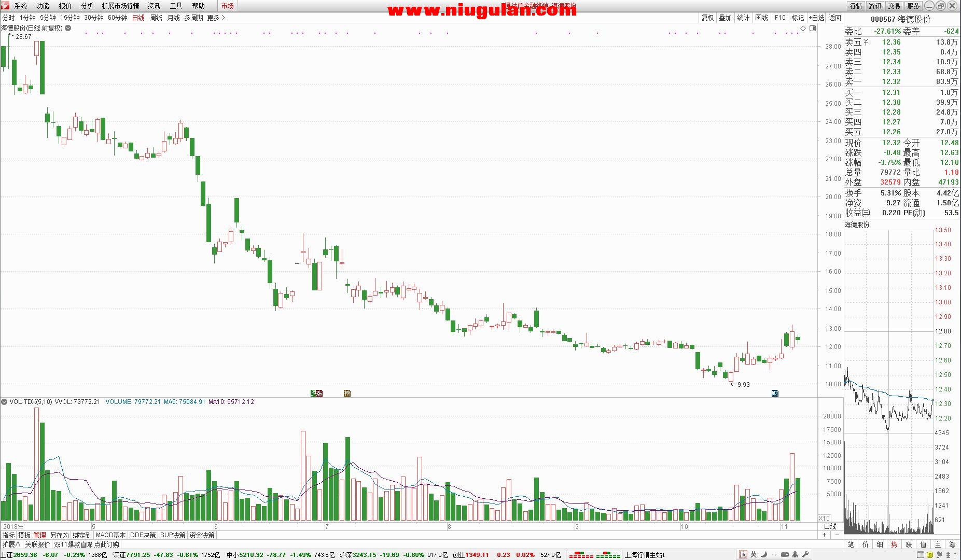The height and width of the screenshot is (560, 961).
Task: Switch to 5分钟 period
Action: pyautogui.click(x=48, y=18)
